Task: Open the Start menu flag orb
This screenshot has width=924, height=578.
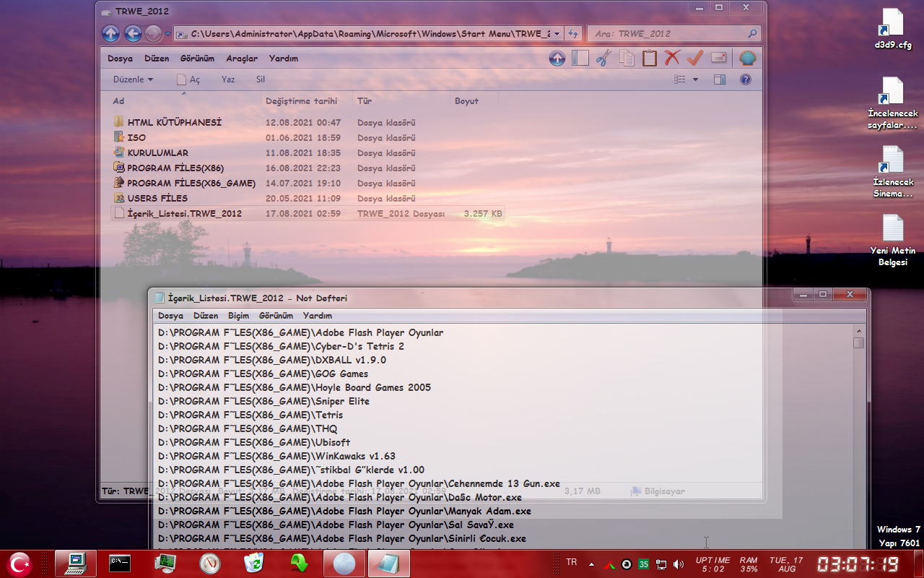Action: tap(19, 563)
